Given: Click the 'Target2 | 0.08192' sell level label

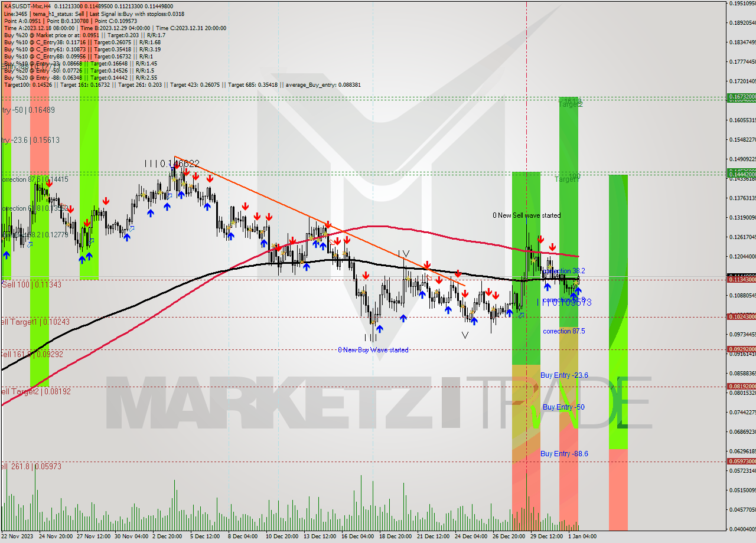Looking at the screenshot, I should 35,391.
